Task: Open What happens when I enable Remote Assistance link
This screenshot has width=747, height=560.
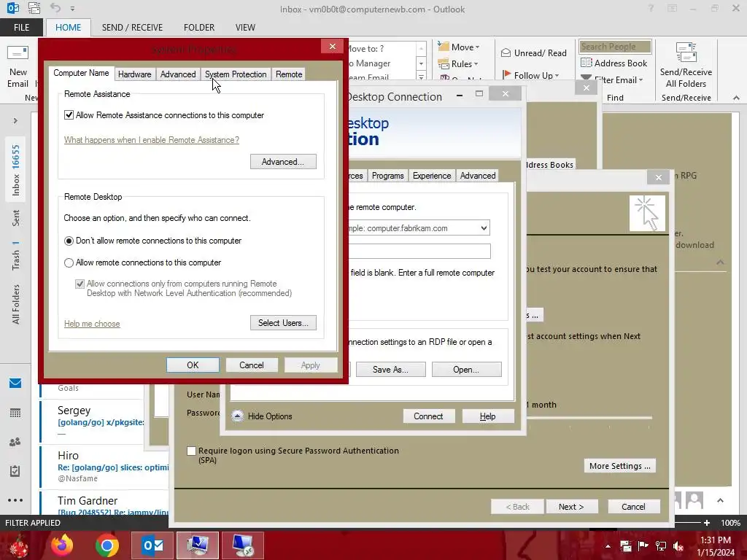Action: [152, 140]
